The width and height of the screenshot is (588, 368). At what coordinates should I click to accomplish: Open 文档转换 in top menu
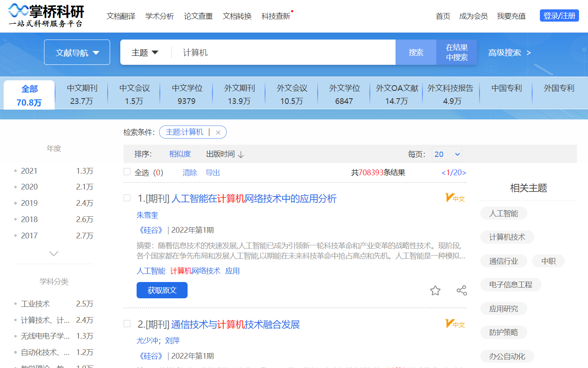[x=237, y=16]
